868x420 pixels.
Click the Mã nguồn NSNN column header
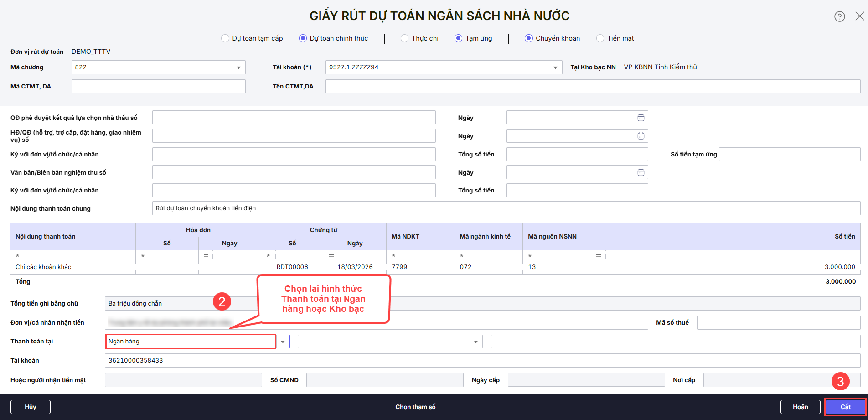click(x=557, y=237)
